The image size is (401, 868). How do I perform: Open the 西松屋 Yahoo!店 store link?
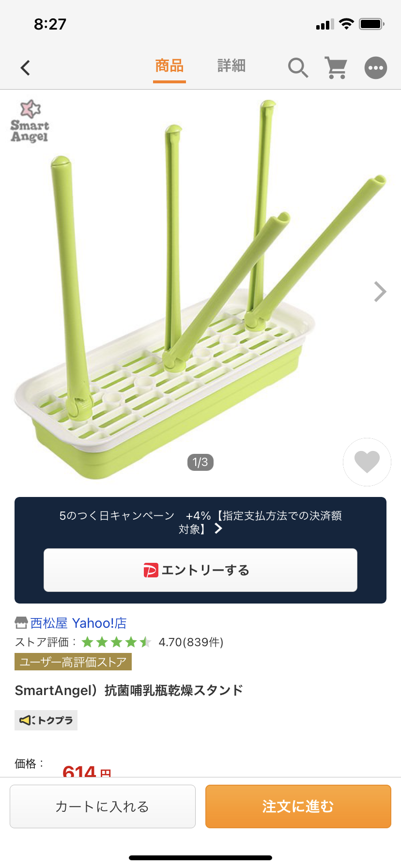tap(78, 623)
